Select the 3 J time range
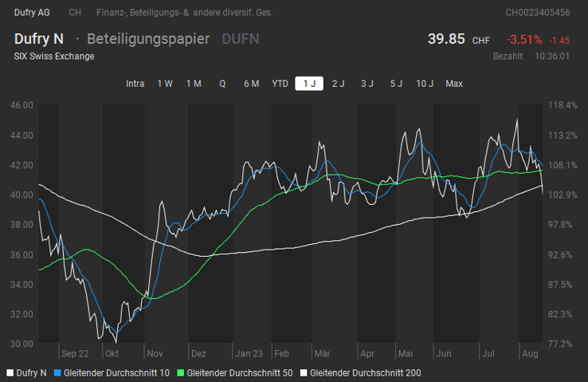Screen dimensions: 588x382 tap(367, 84)
